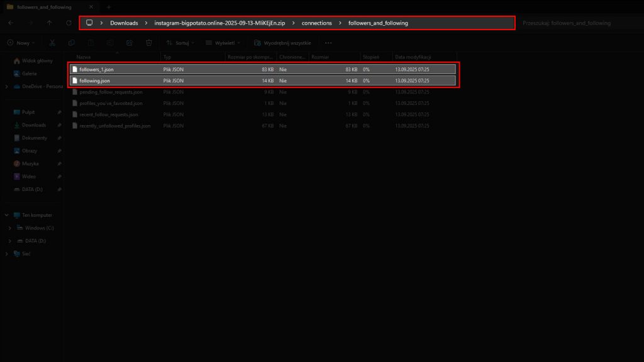This screenshot has width=644, height=362.
Task: Click the Delete trash icon in toolbar
Action: pos(149,43)
